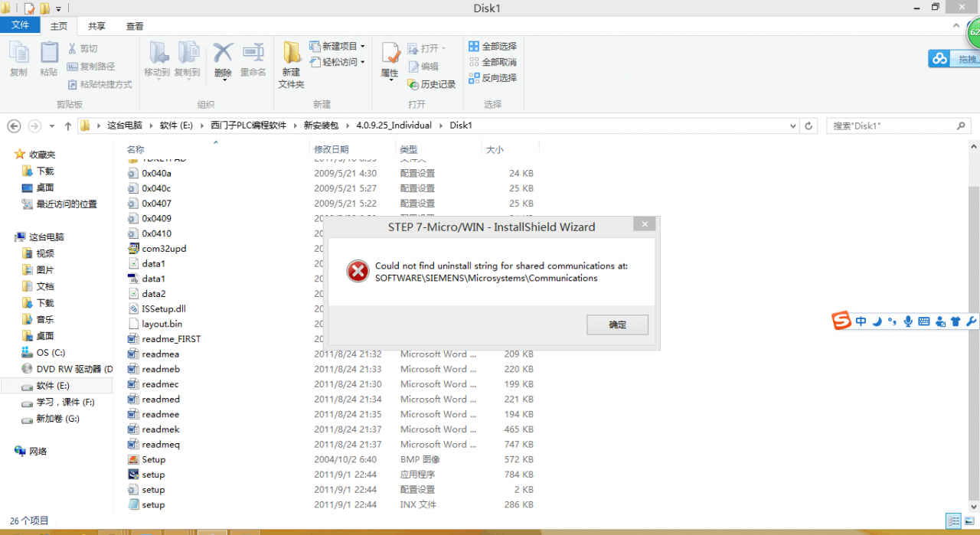Image resolution: width=980 pixels, height=535 pixels.
Task: Click the Sogou input S icon
Action: [842, 321]
